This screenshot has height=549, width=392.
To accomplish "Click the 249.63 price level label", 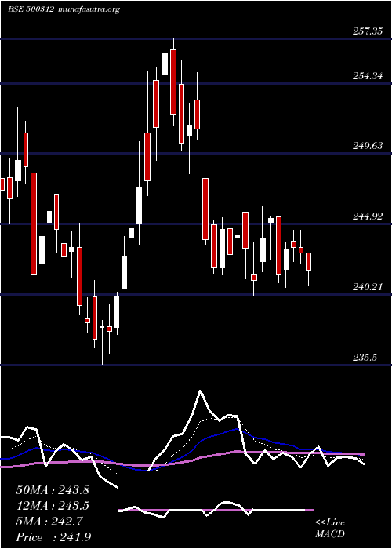I will 367,146.
